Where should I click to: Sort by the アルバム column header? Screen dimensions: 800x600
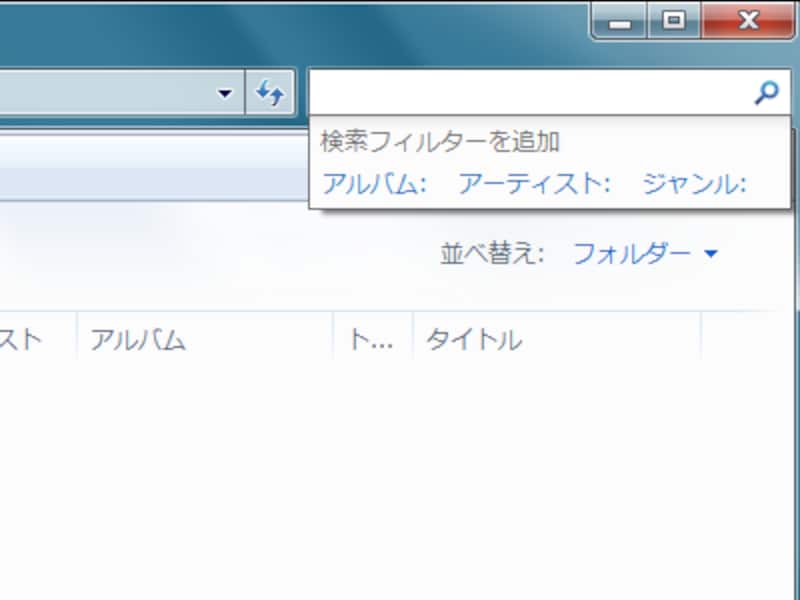coord(205,339)
